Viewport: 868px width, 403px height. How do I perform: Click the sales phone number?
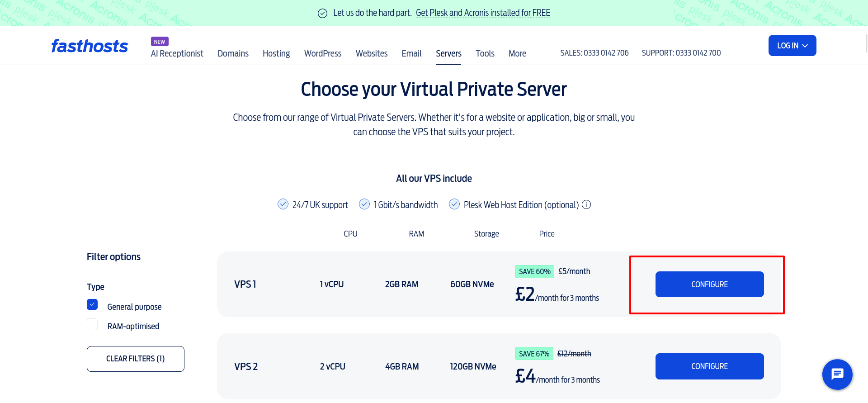[x=594, y=53]
